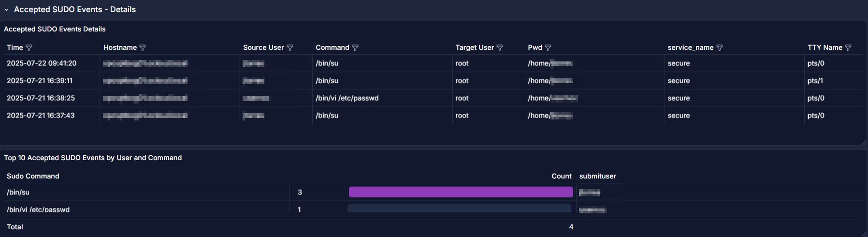Click the Source User filter icon

tap(290, 47)
